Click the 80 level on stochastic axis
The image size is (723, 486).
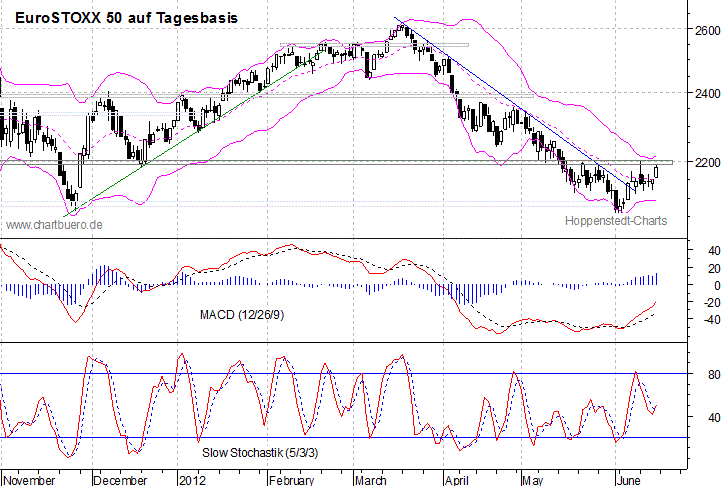click(714, 374)
